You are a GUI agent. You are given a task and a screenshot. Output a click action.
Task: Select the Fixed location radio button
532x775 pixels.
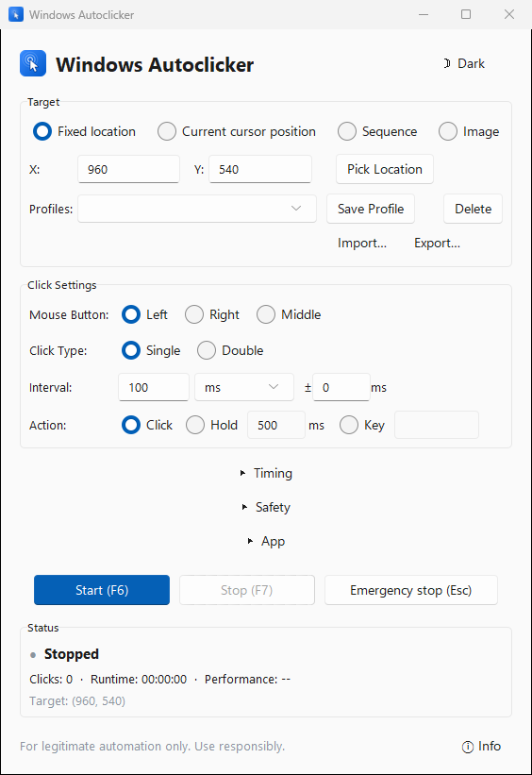pos(85,131)
